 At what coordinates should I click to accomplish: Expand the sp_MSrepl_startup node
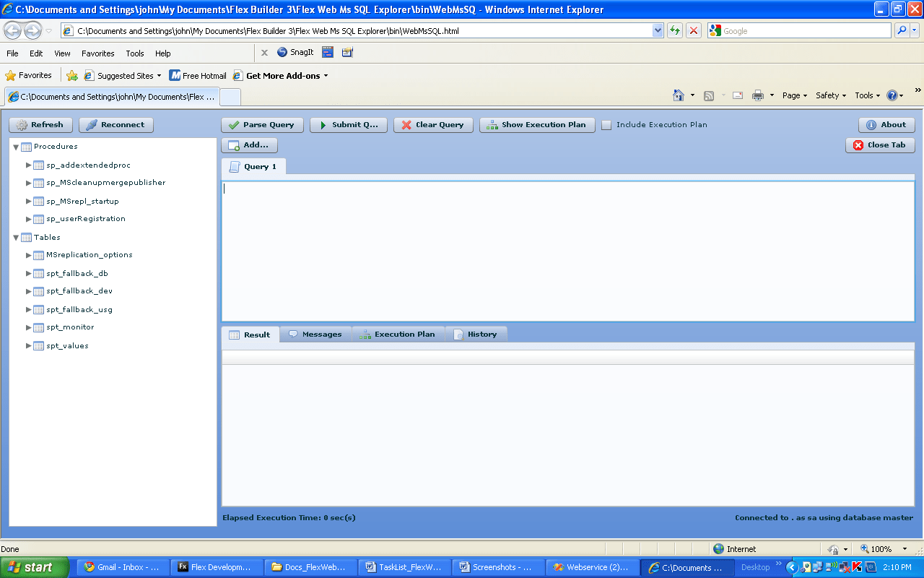point(29,202)
